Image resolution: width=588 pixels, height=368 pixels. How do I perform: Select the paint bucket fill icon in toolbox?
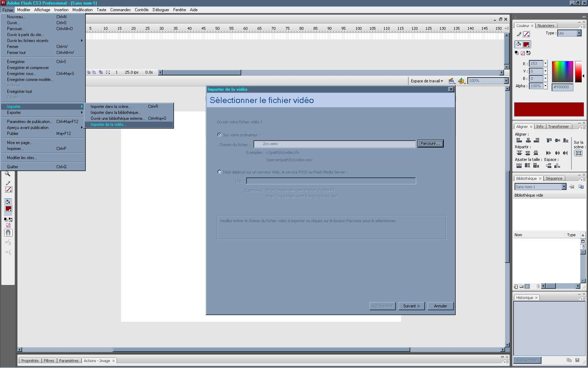pyautogui.click(x=8, y=202)
